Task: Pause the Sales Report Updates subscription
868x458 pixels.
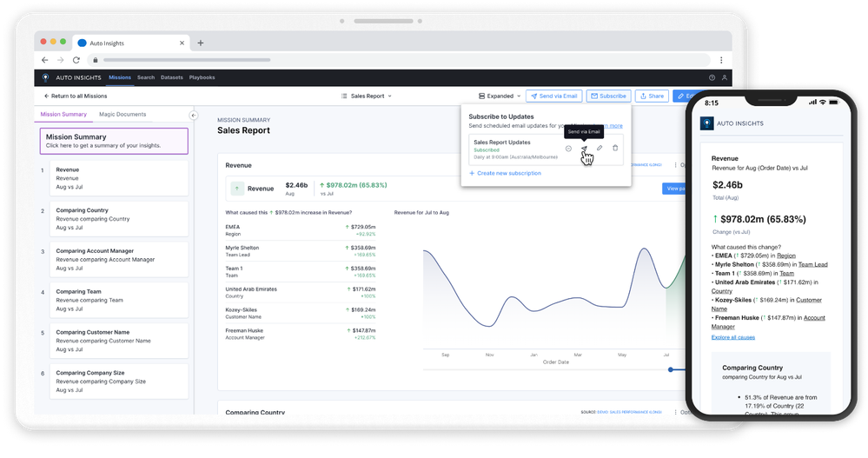Action: click(568, 149)
